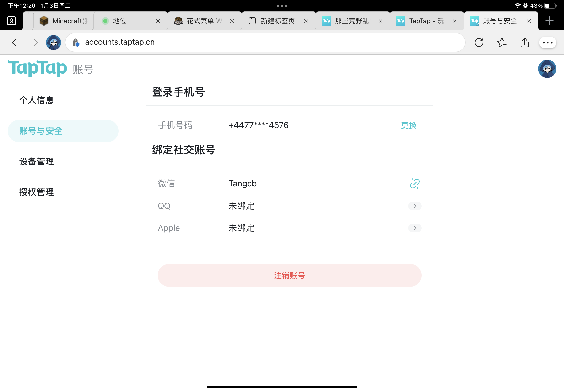Open the browser more options menu
Viewport: 564px width, 392px height.
(548, 43)
